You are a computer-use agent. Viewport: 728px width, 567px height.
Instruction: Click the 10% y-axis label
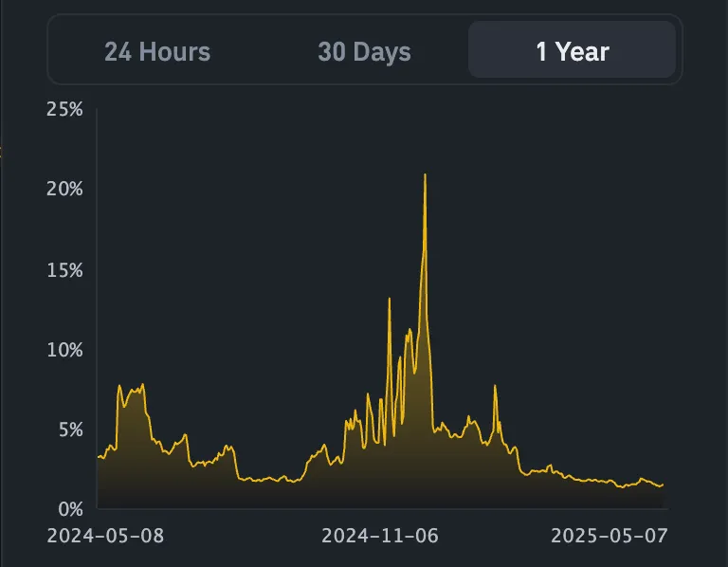[x=65, y=350]
